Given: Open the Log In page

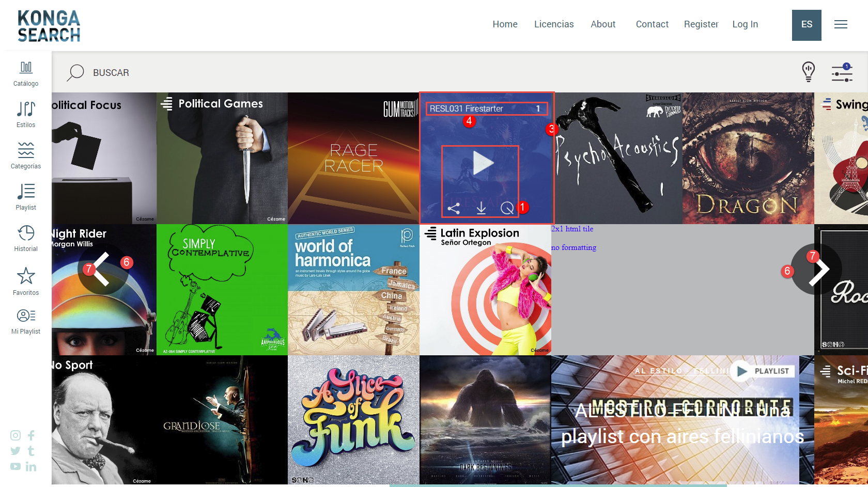Looking at the screenshot, I should pos(745,24).
